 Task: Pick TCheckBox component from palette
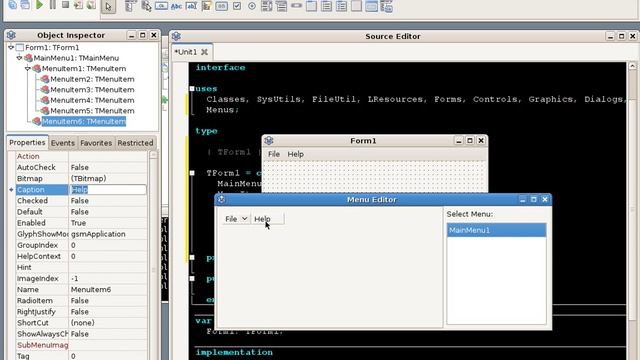coord(237,6)
